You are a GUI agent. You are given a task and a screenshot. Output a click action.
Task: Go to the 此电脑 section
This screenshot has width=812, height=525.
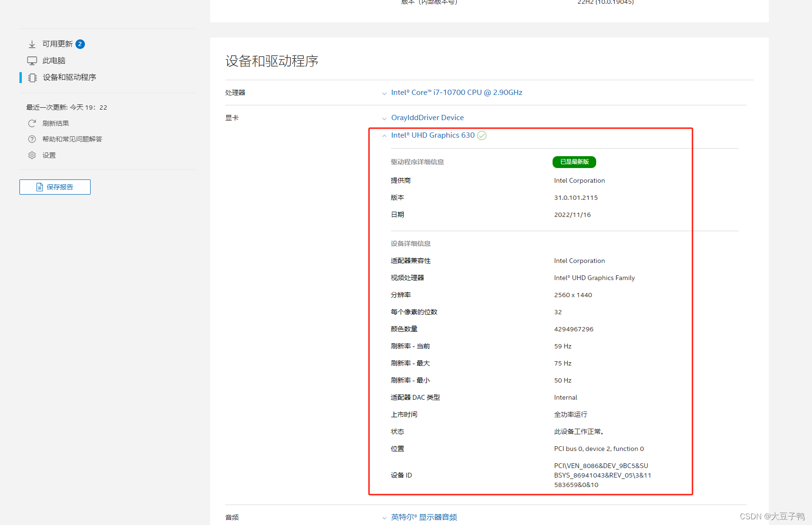pyautogui.click(x=54, y=61)
